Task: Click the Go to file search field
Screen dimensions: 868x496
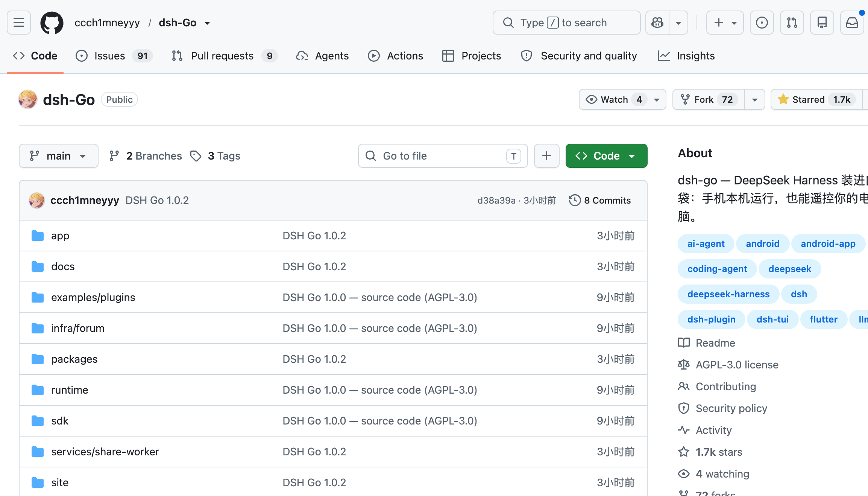Action: coord(443,156)
